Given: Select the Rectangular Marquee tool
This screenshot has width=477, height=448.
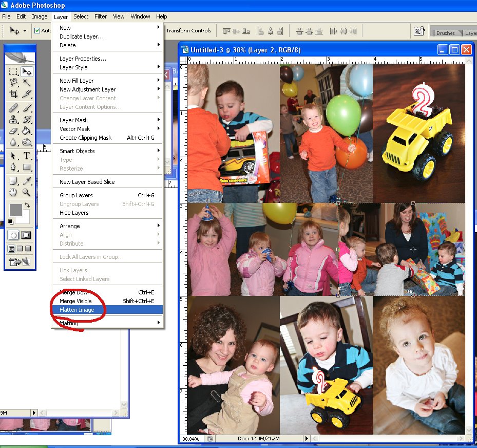Looking at the screenshot, I should pyautogui.click(x=14, y=71).
